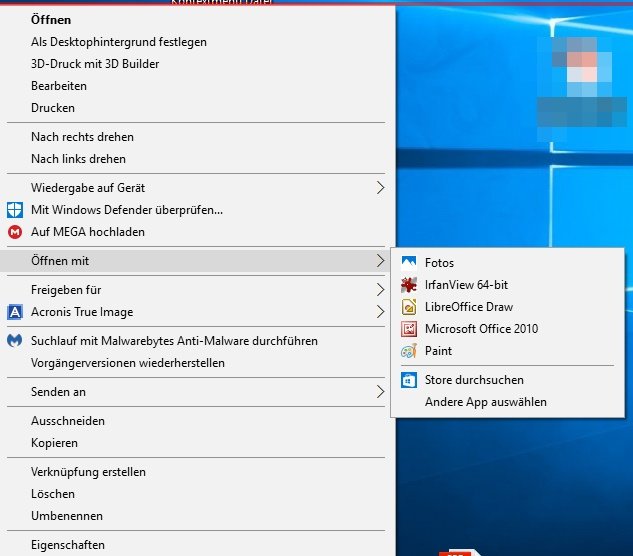Open the Freigeben für entry
Viewport: 633px width, 556px height.
tap(196, 290)
